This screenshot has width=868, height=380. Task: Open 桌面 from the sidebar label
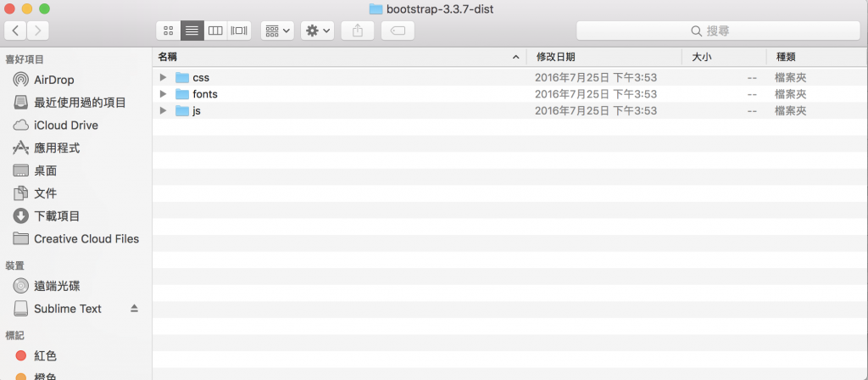pos(46,170)
